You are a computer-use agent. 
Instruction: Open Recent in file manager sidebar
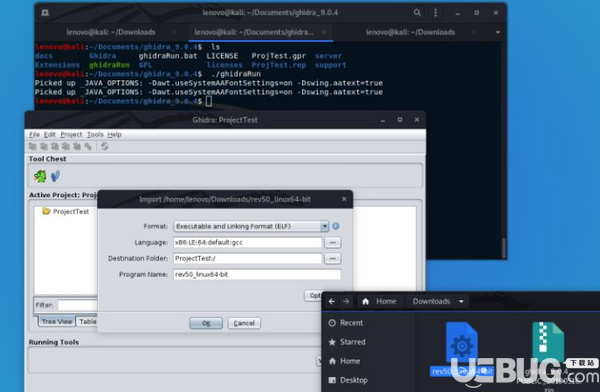(346, 323)
